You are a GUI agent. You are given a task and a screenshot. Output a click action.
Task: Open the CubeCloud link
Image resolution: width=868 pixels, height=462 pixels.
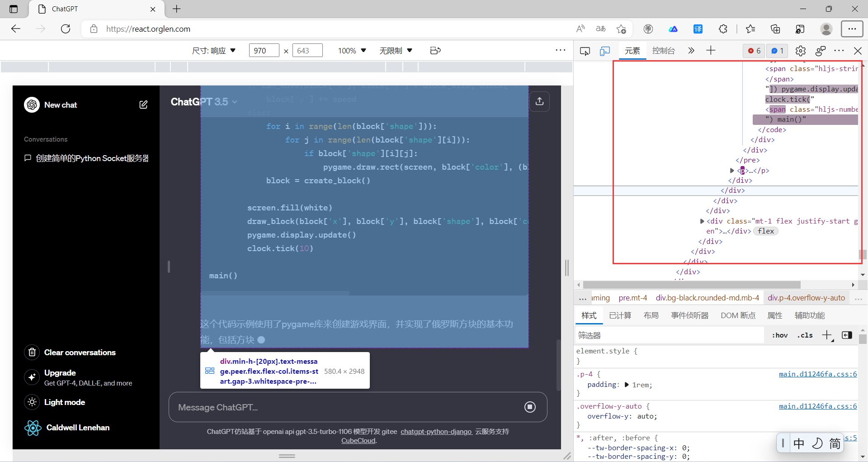359,441
